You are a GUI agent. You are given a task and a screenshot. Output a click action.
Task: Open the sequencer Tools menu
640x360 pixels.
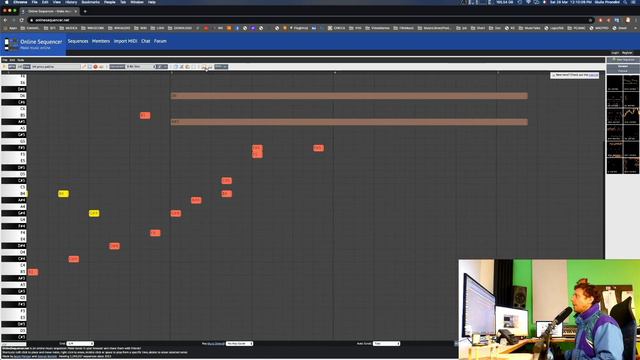(x=20, y=60)
